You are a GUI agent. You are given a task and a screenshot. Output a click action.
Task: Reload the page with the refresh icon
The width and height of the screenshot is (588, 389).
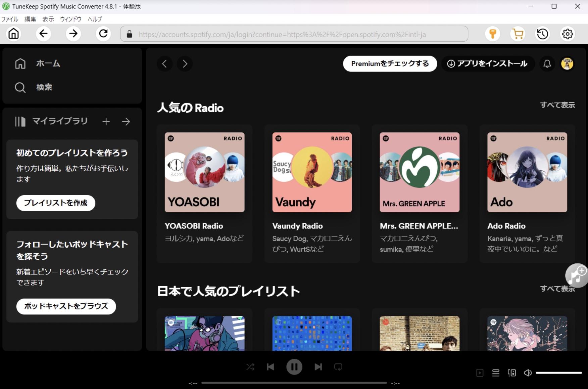[x=103, y=34]
